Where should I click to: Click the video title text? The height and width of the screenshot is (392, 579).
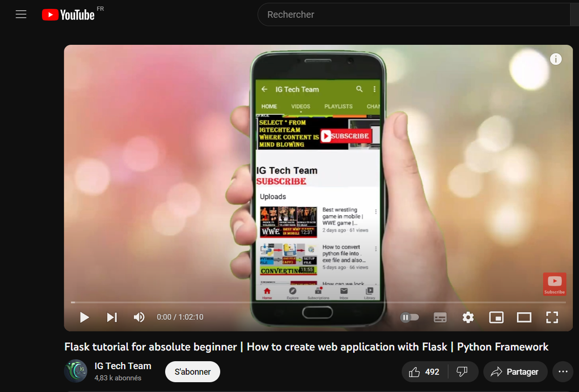[307, 347]
